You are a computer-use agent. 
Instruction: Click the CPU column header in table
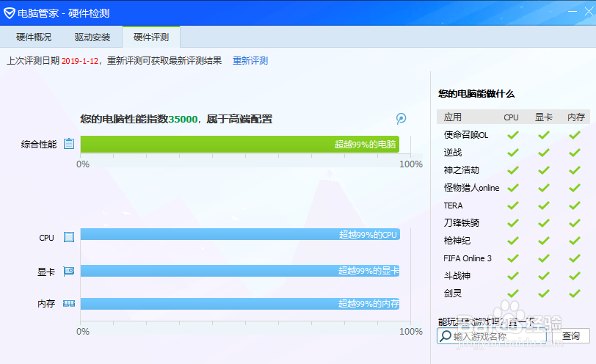click(512, 117)
